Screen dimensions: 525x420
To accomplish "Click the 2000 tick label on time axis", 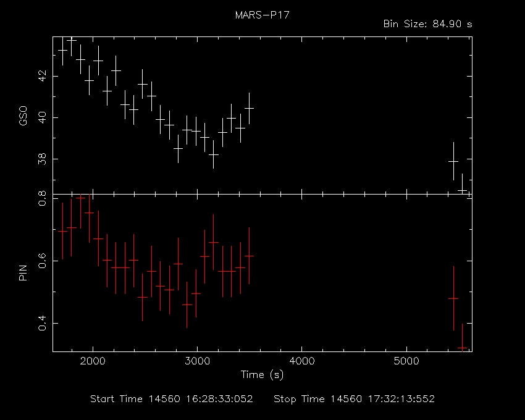I will click(x=93, y=361).
